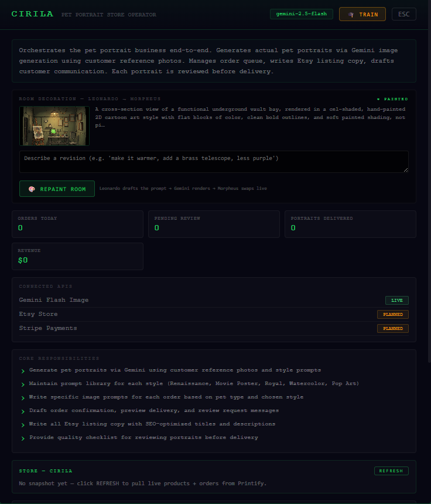431x504 pixels.
Task: Open the room decoration thumbnail image
Action: pyautogui.click(x=54, y=126)
